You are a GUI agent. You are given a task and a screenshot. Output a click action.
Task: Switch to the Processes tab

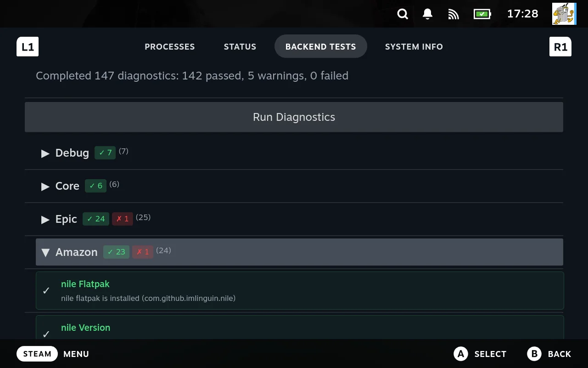[170, 46]
